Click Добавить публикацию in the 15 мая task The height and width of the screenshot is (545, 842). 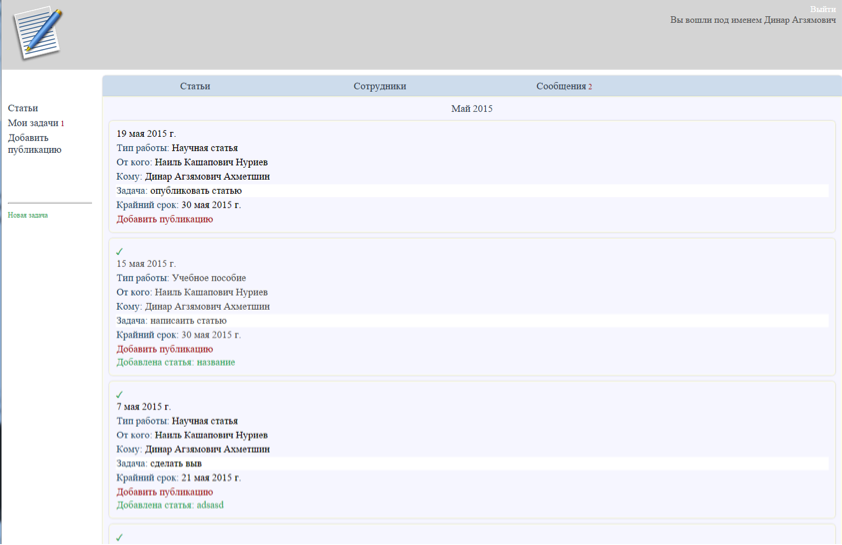pyautogui.click(x=165, y=349)
